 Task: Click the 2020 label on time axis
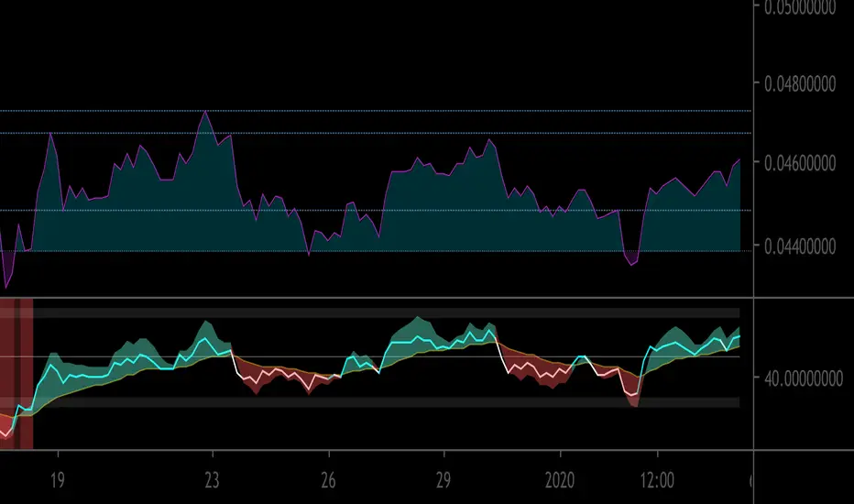coord(560,480)
